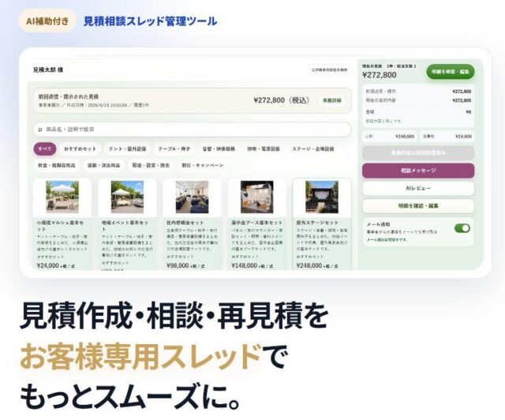Filter by 割引・キャンペーン category

[x=203, y=165]
